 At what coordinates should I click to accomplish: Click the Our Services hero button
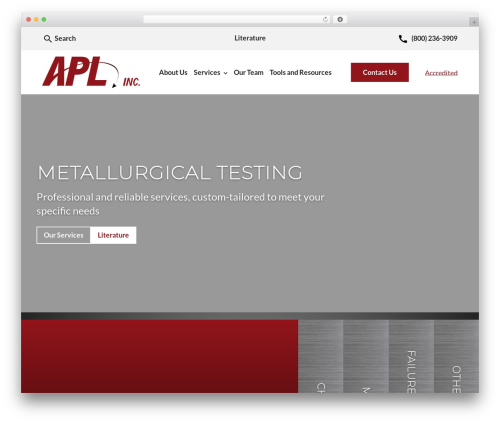(x=63, y=235)
